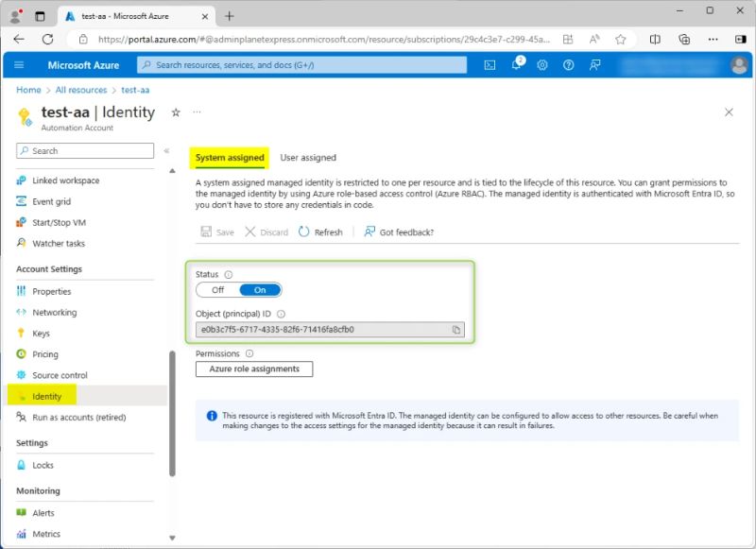Navigate to All resources via the breadcrumb
The height and width of the screenshot is (549, 756).
tap(77, 90)
